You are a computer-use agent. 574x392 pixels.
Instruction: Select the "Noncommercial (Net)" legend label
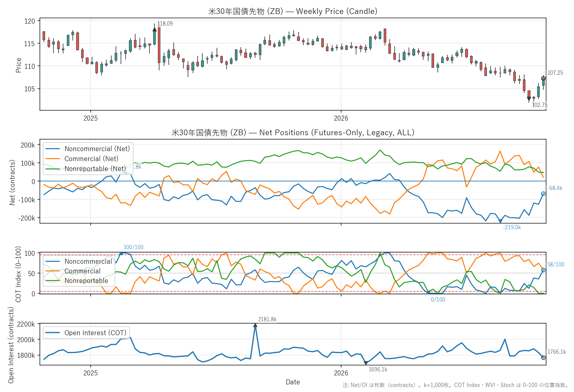(97, 149)
